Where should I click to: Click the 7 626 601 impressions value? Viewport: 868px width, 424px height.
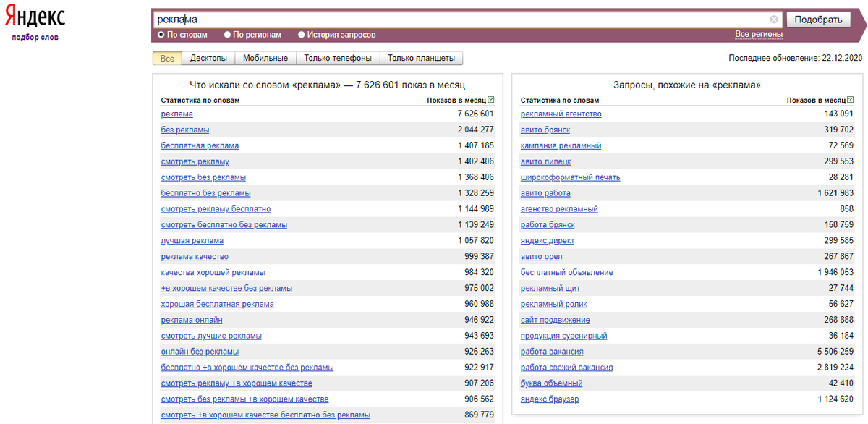tap(475, 114)
